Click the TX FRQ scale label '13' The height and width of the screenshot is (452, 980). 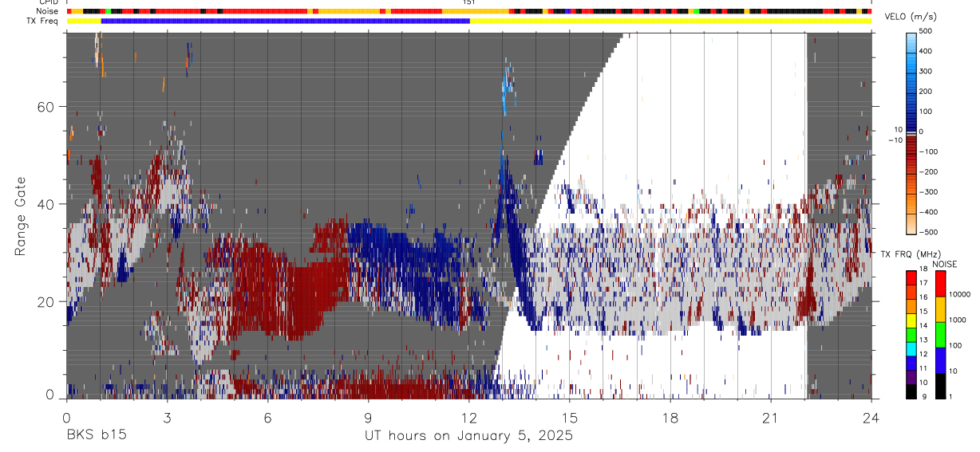click(x=925, y=340)
